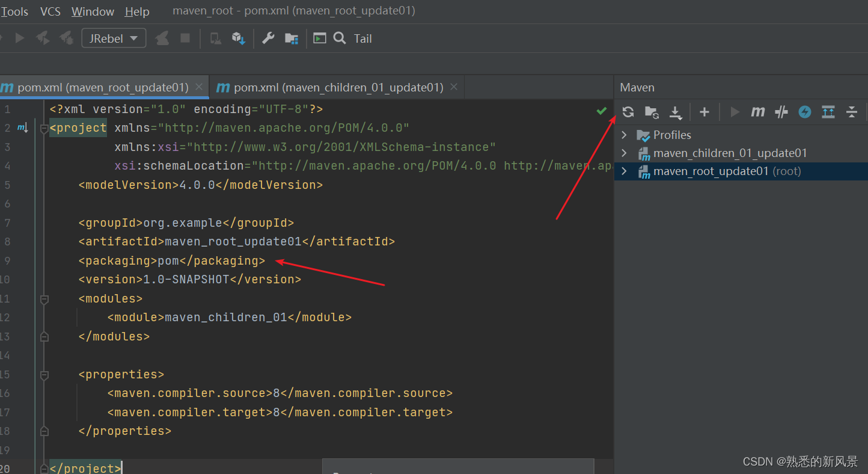The image size is (868, 474).
Task: Click the run with coverage icon
Action: coord(162,38)
